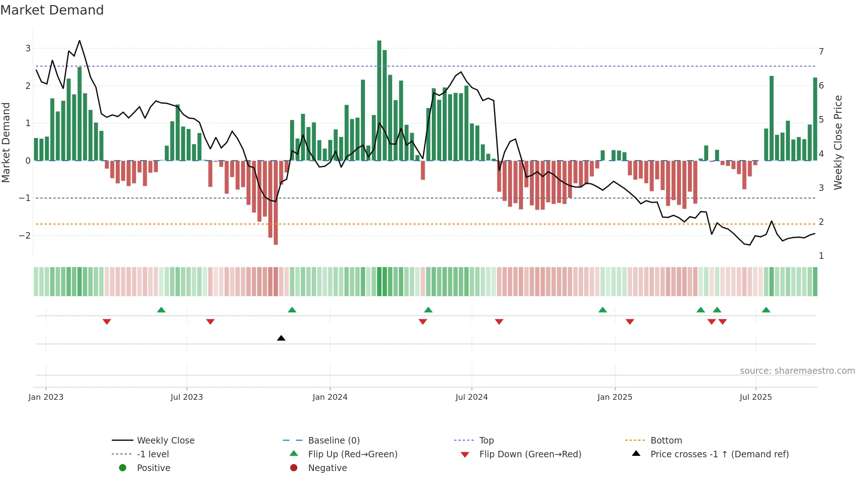868x488 pixels.
Task: Click the darkest red heat-strip cell
Action: (x=276, y=282)
